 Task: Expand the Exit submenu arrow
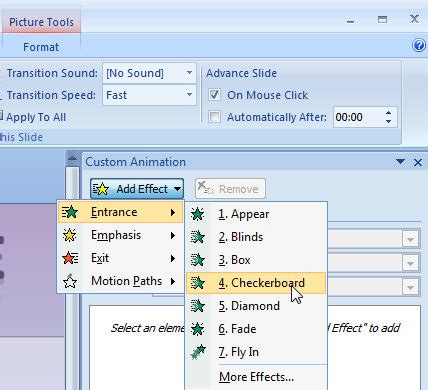173,258
